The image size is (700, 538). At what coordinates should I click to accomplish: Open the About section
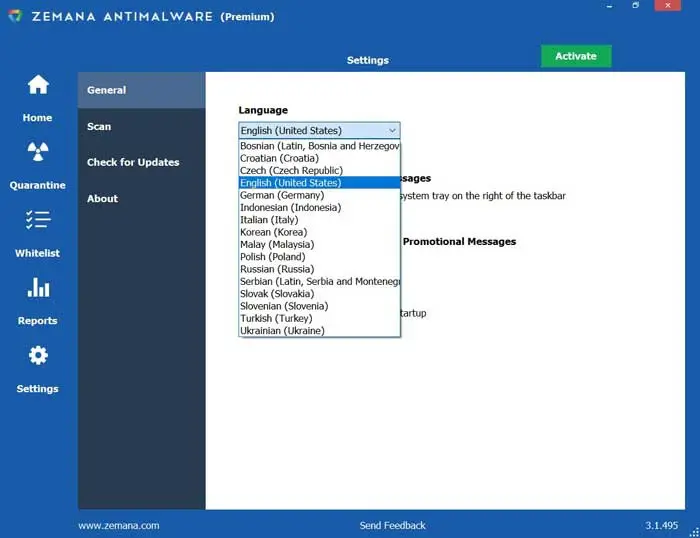tap(142, 199)
